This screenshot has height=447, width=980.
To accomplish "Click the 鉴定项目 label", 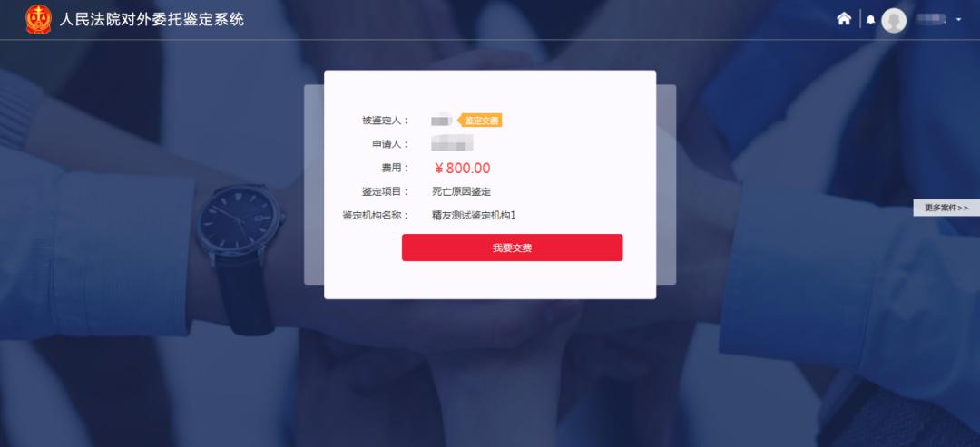I will click(385, 191).
